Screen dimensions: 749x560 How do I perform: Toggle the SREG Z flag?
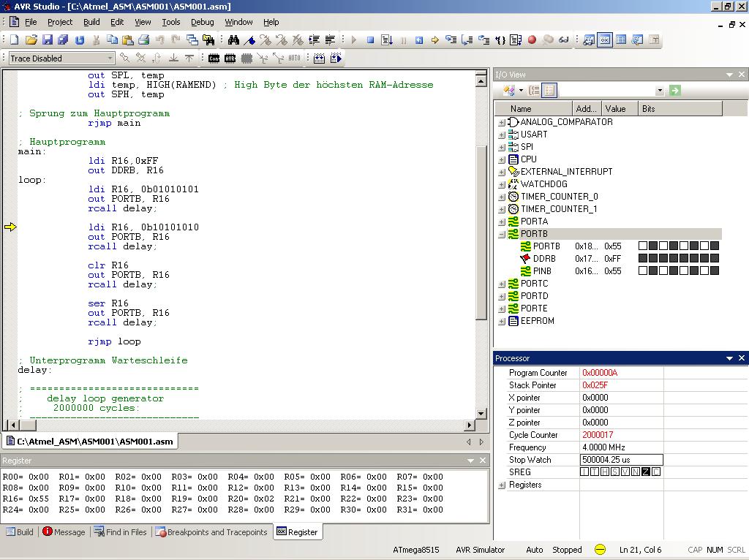(x=646, y=472)
